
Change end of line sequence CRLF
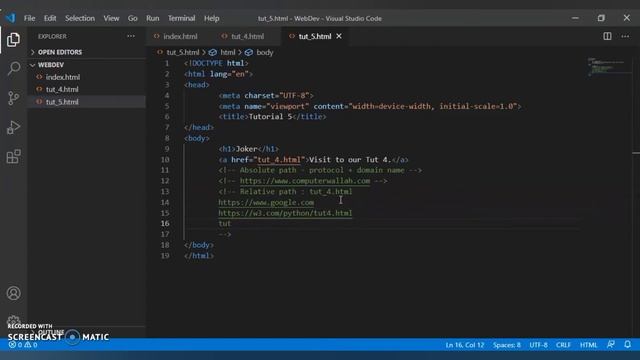pos(563,345)
